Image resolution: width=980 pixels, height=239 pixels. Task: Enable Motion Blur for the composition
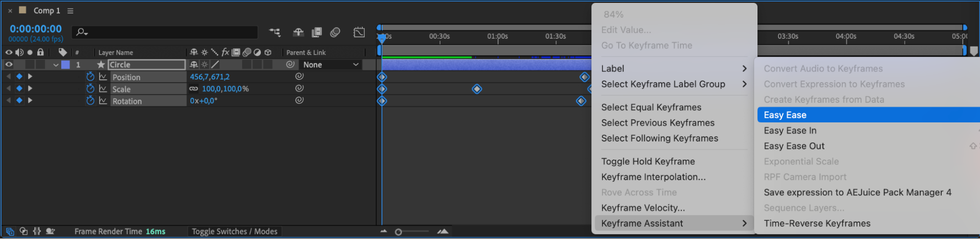pos(335,32)
